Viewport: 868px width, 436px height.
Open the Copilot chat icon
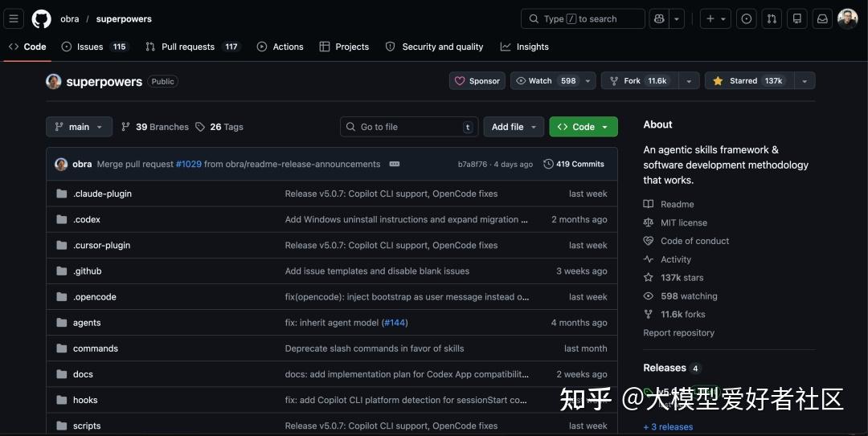point(659,18)
